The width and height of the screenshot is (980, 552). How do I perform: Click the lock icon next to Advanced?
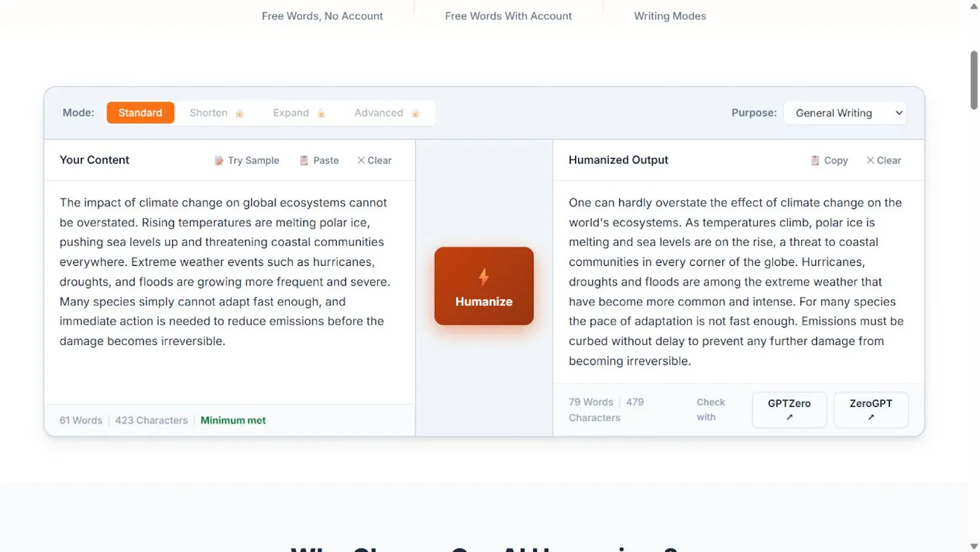click(x=415, y=113)
